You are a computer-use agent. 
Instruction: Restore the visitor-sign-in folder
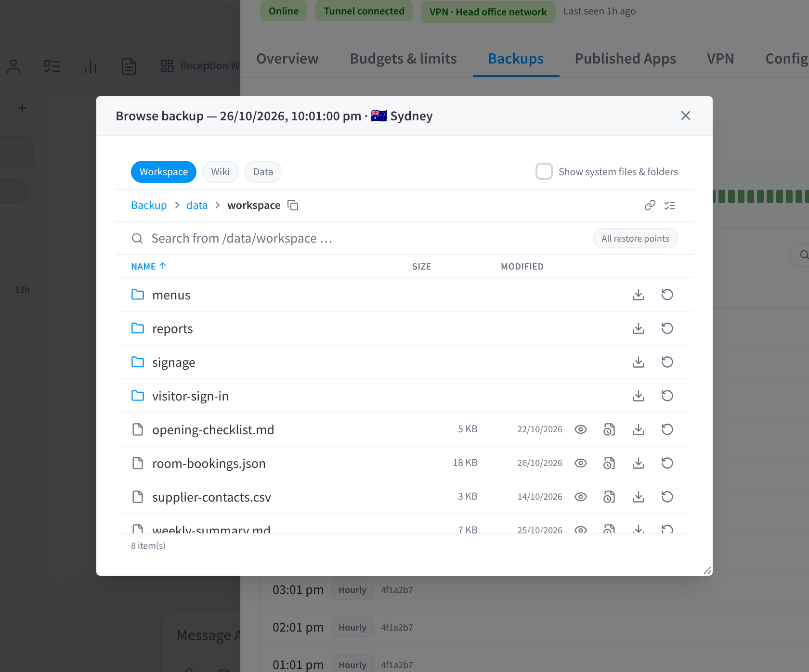667,396
